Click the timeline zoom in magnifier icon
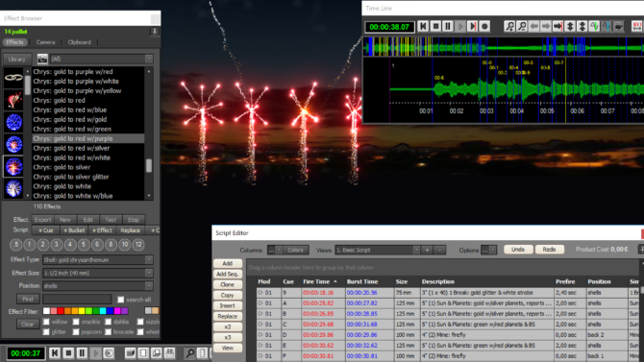The height and width of the screenshot is (362, 644). click(509, 27)
